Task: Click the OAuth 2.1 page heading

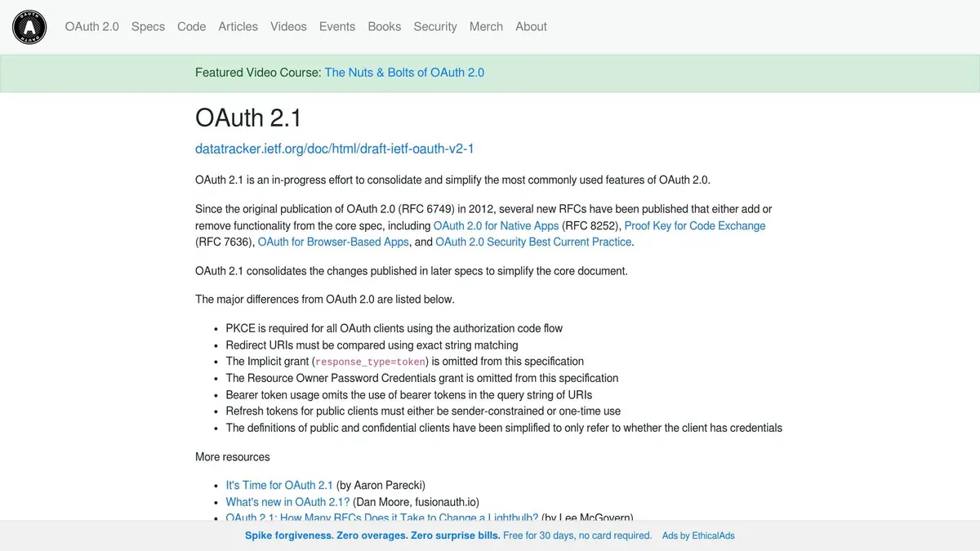Action: pos(248,118)
